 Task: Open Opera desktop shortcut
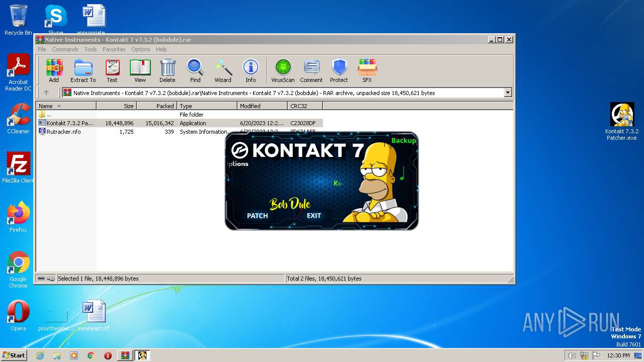18,316
